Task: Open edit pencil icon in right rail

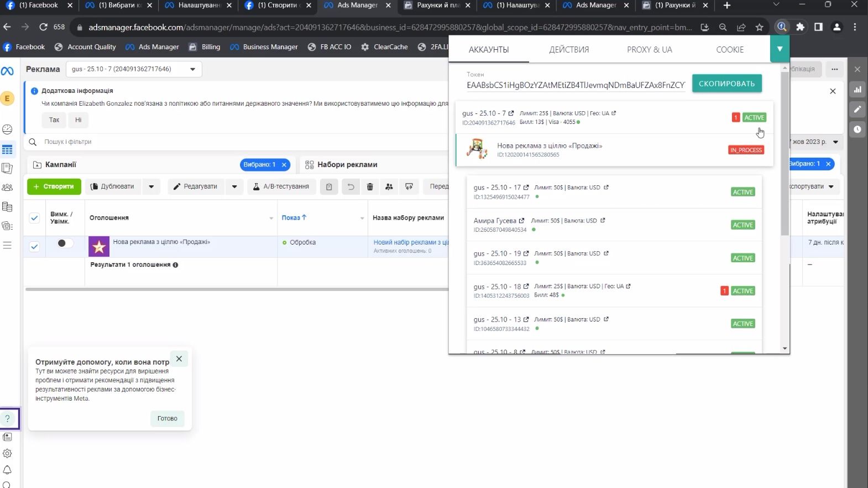Action: 857,109
